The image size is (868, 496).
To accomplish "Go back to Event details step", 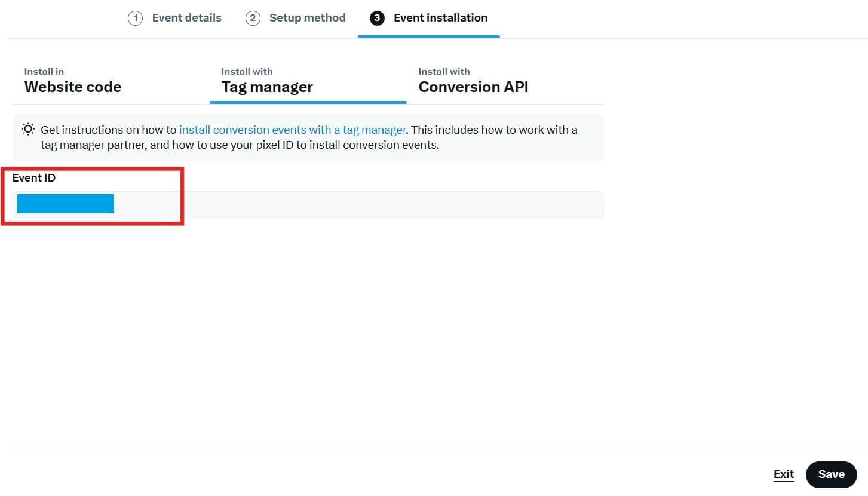I will (186, 18).
